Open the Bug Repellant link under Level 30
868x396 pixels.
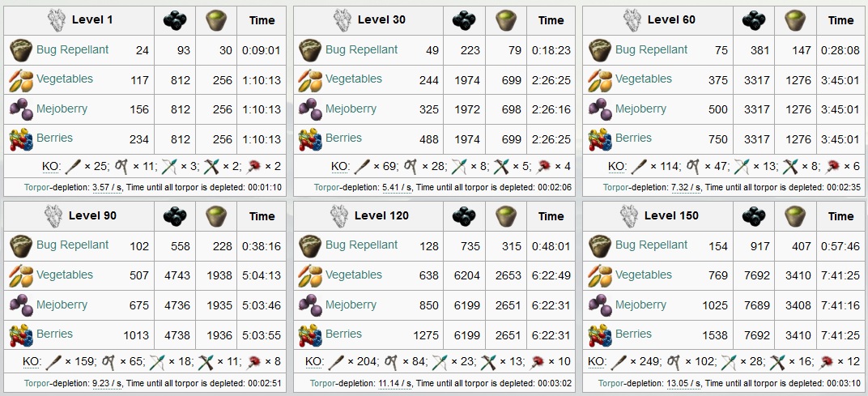click(361, 49)
